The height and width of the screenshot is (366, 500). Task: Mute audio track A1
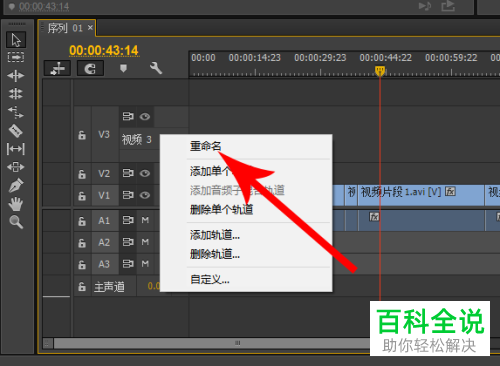tap(145, 220)
